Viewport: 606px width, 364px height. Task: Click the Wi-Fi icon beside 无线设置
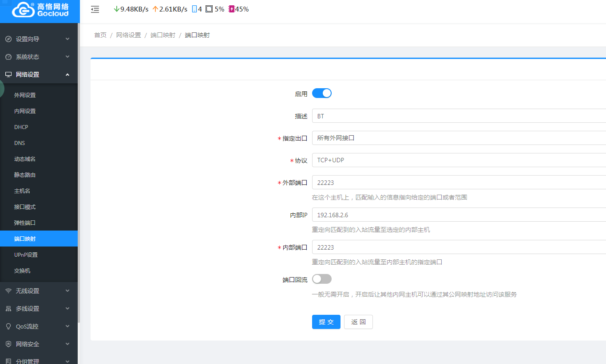click(8, 291)
